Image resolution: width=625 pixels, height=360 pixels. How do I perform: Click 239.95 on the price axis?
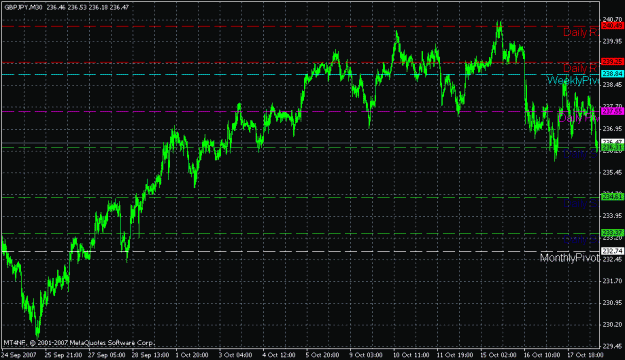coord(613,41)
